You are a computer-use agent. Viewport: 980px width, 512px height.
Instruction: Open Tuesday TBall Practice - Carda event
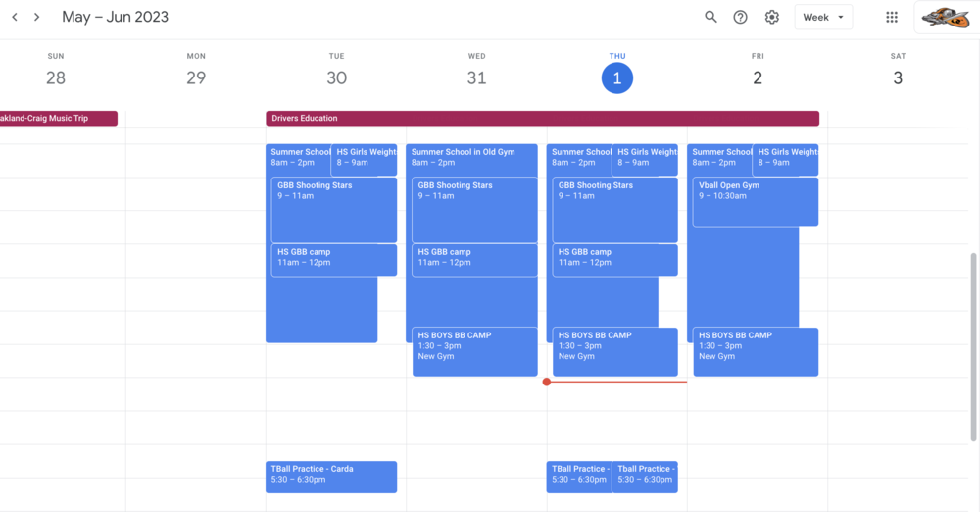click(331, 477)
